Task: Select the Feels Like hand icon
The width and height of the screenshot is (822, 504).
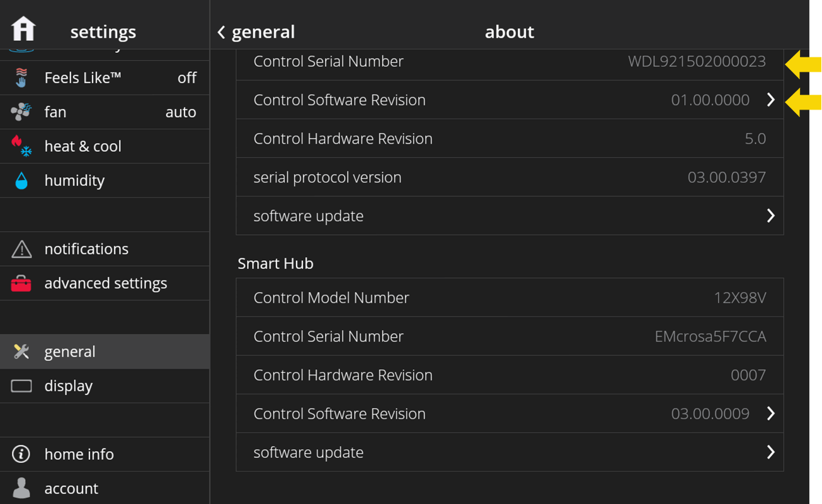Action: (21, 77)
